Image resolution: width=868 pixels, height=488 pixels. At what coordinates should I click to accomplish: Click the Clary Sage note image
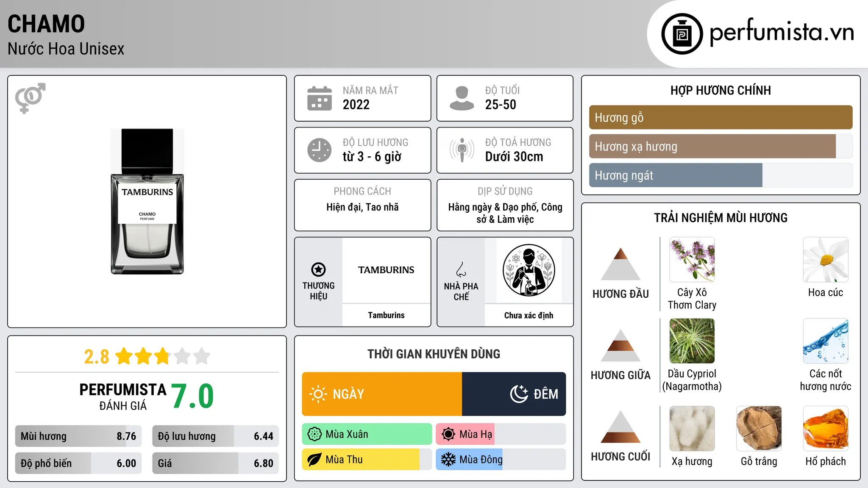click(692, 260)
